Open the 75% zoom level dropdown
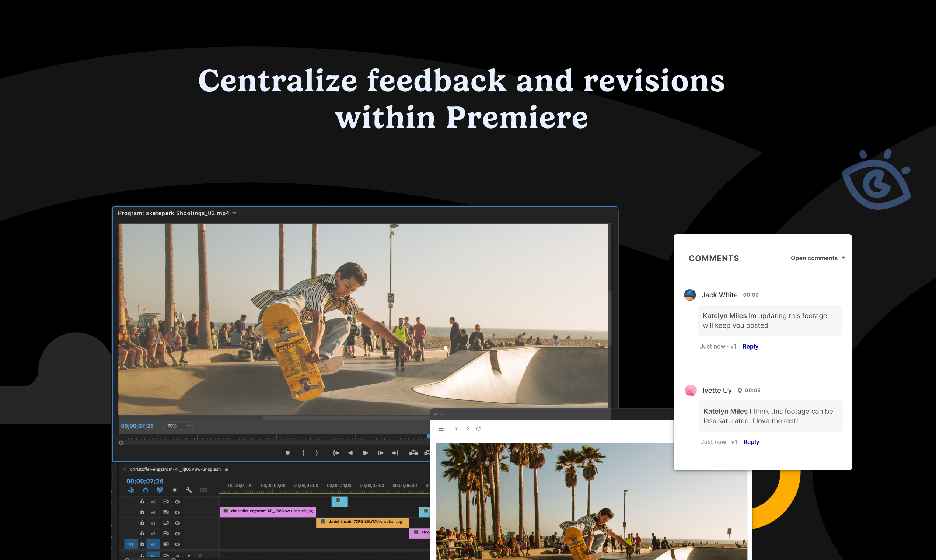This screenshot has width=936, height=560. coord(178,426)
